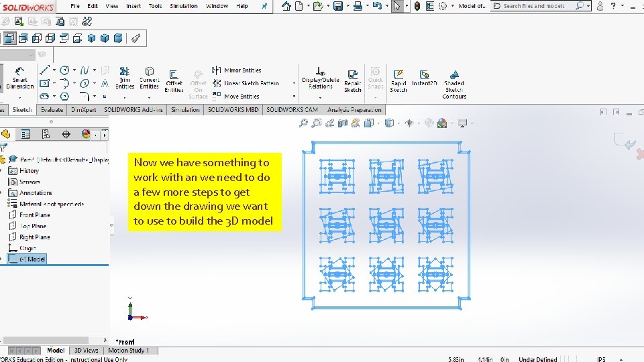
Task: Select the Corner Rectangle tool
Action: pos(44,83)
